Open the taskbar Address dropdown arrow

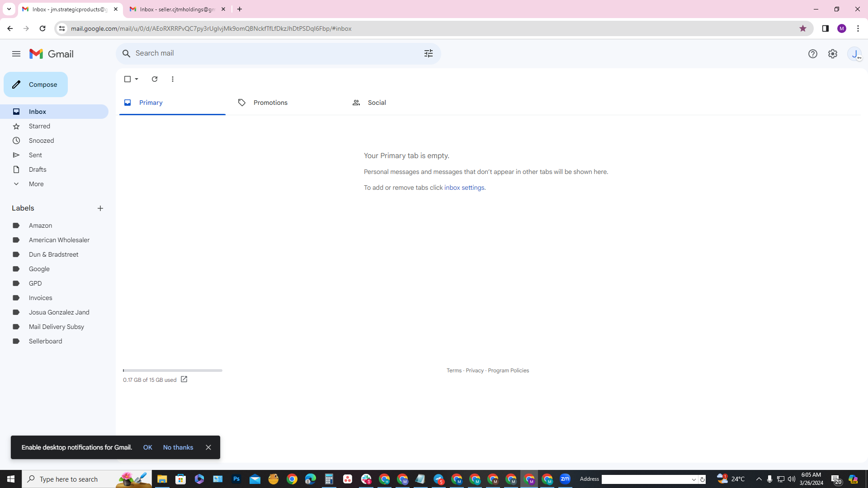pos(694,479)
